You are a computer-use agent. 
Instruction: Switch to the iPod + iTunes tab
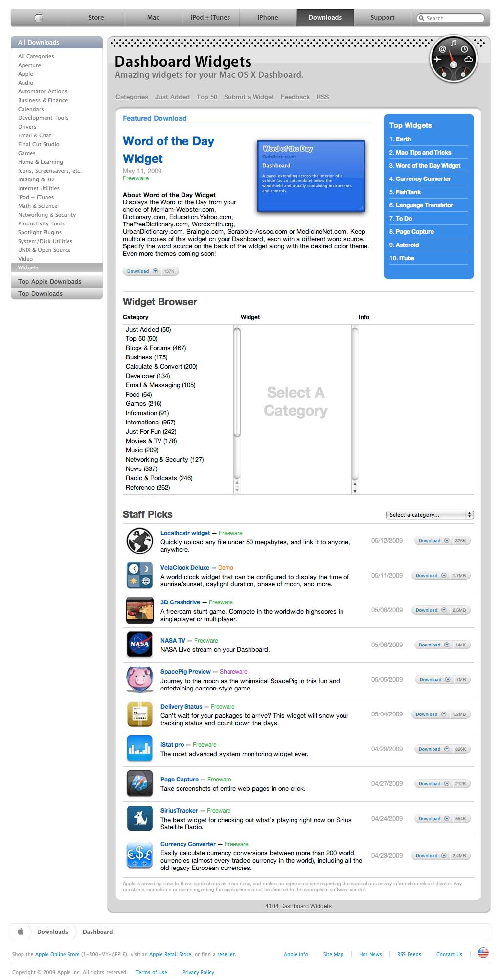[x=210, y=18]
